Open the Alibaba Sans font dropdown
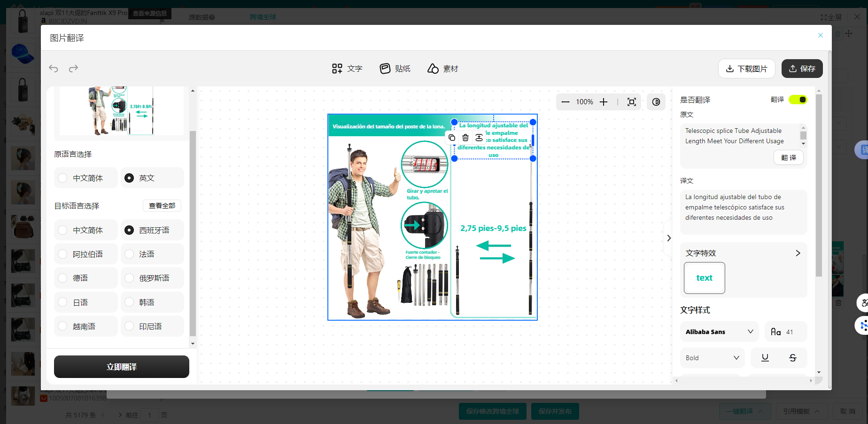The image size is (868, 424). click(719, 331)
